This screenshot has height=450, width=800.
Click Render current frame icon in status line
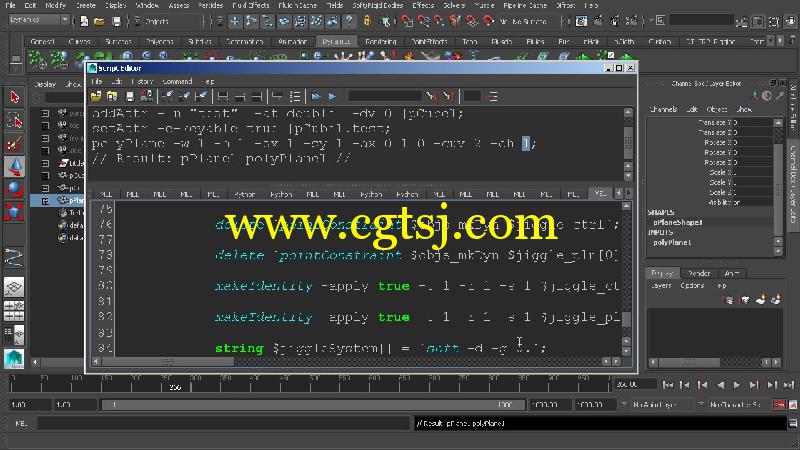pyautogui.click(x=598, y=21)
